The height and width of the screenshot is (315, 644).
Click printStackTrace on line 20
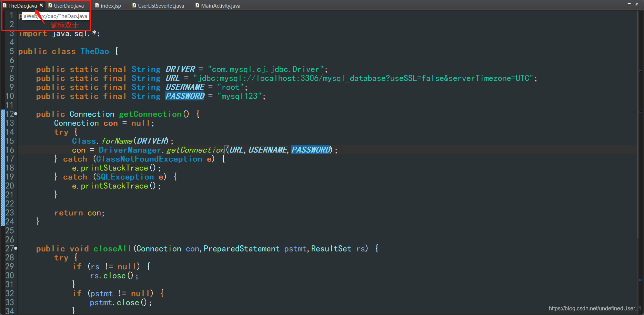pos(114,186)
